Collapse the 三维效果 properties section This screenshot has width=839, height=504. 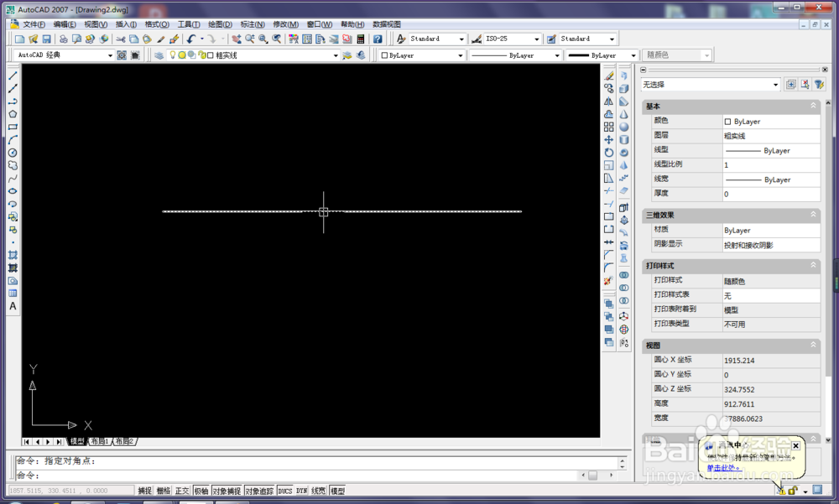(813, 215)
